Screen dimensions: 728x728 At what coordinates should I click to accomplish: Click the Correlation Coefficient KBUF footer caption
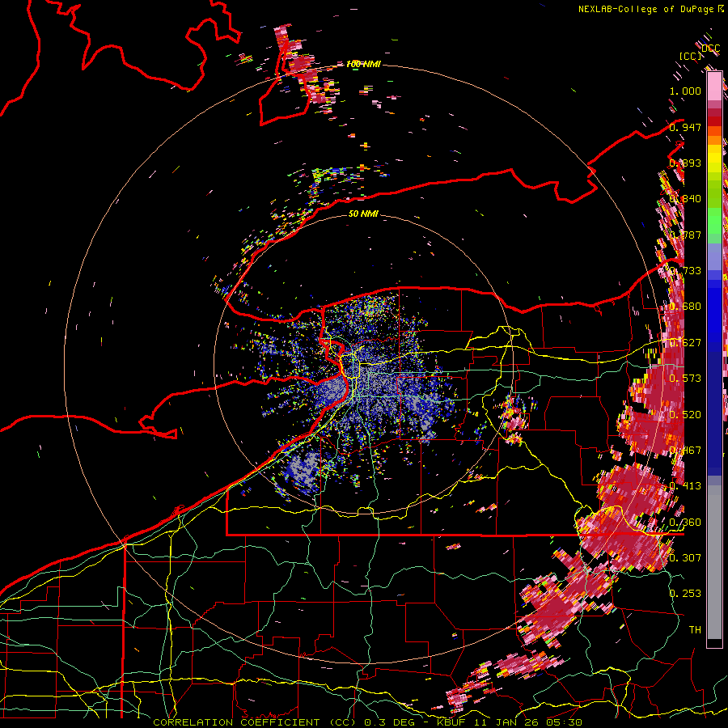[367, 722]
